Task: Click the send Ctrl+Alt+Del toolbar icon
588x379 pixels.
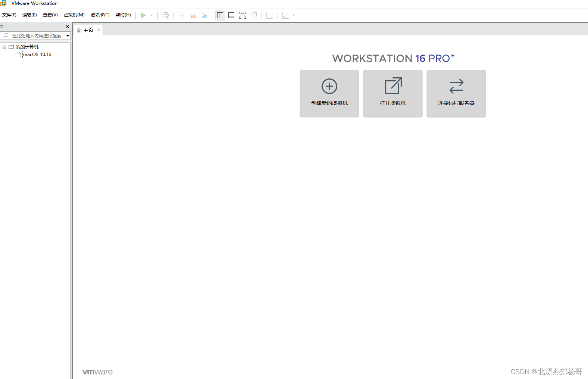Action: [166, 15]
